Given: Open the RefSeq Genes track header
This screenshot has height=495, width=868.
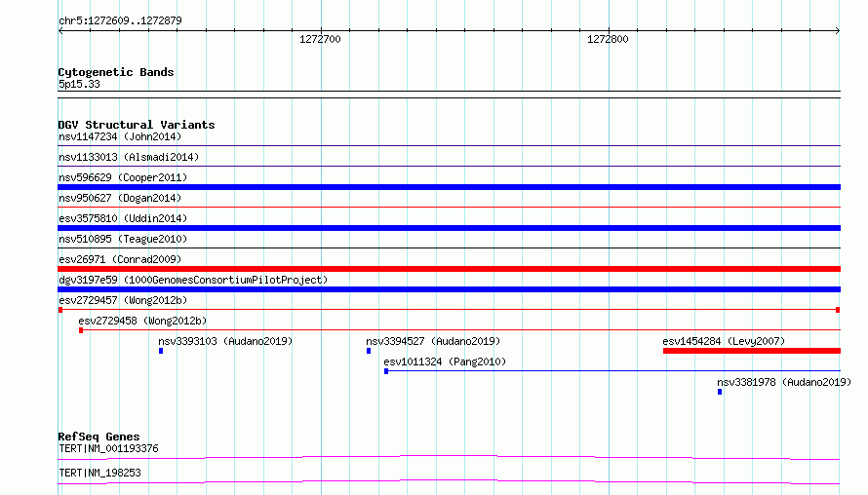Looking at the screenshot, I should click(99, 437).
